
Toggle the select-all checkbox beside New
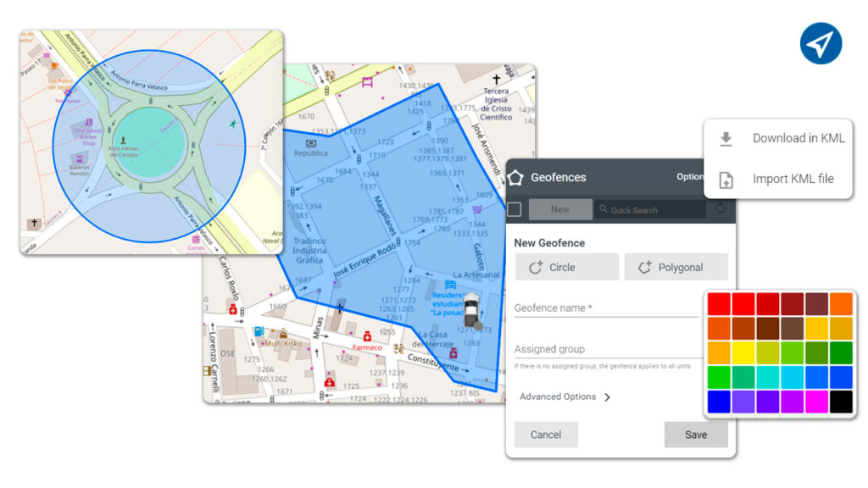pos(515,210)
